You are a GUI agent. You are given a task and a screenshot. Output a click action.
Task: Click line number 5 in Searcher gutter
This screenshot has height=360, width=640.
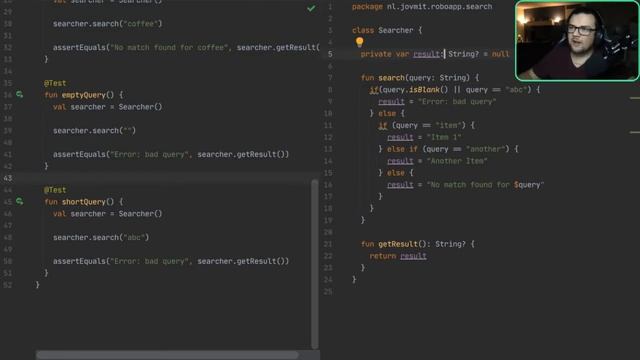tap(330, 54)
